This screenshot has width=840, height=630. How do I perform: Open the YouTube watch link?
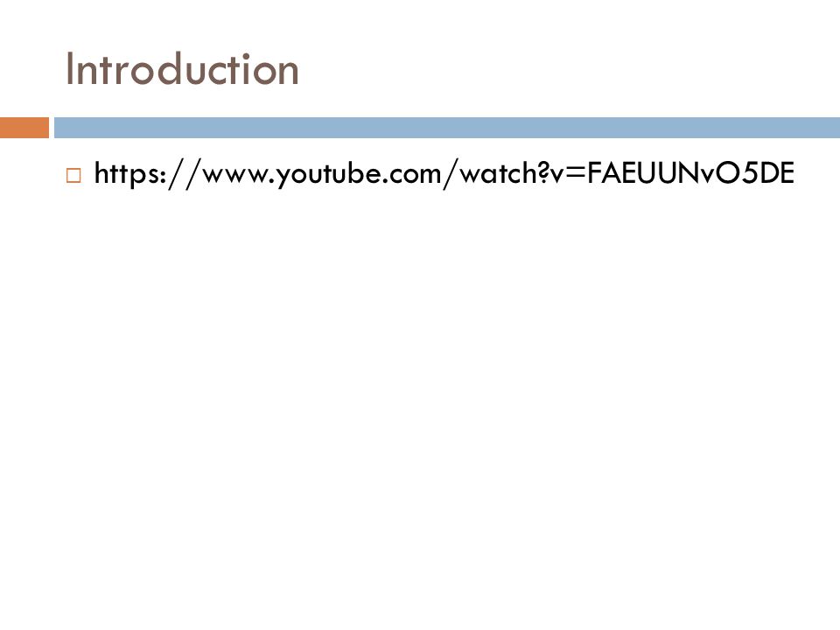tap(444, 173)
